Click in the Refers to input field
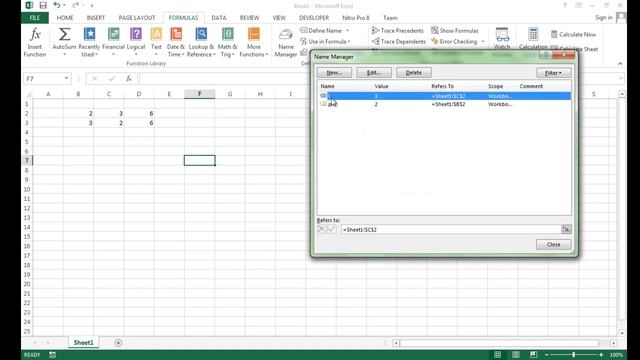The width and height of the screenshot is (640, 360). click(451, 230)
